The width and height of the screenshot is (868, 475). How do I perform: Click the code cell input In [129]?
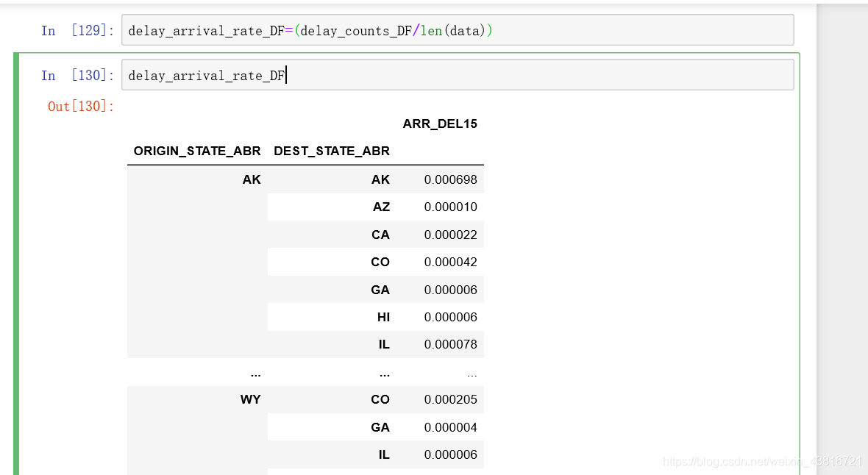tap(458, 30)
